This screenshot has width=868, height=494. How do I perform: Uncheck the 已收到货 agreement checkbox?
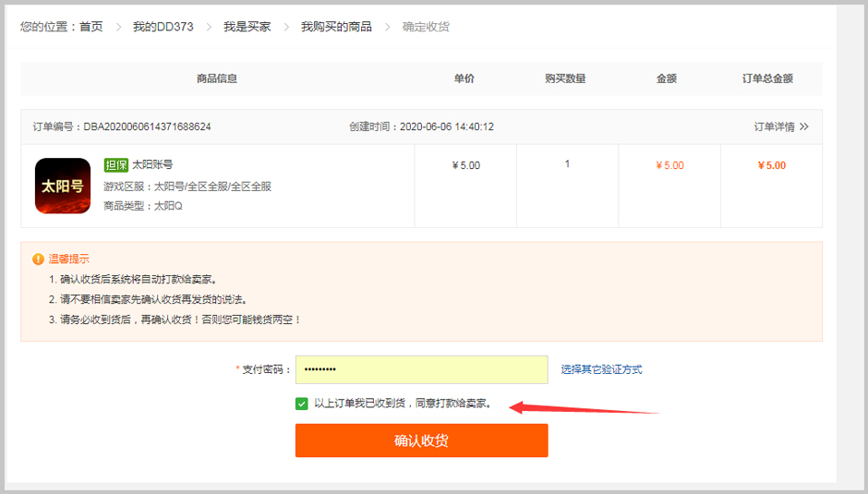tap(302, 404)
